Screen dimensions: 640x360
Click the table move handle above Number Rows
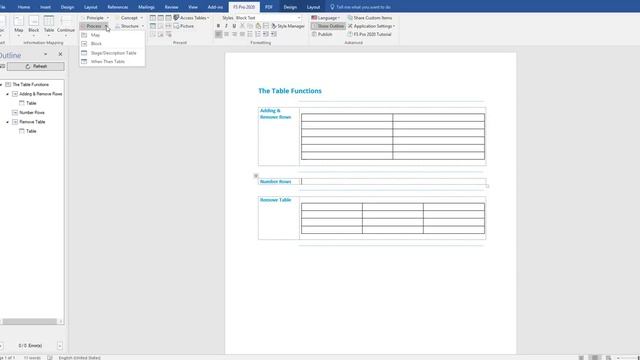256,176
